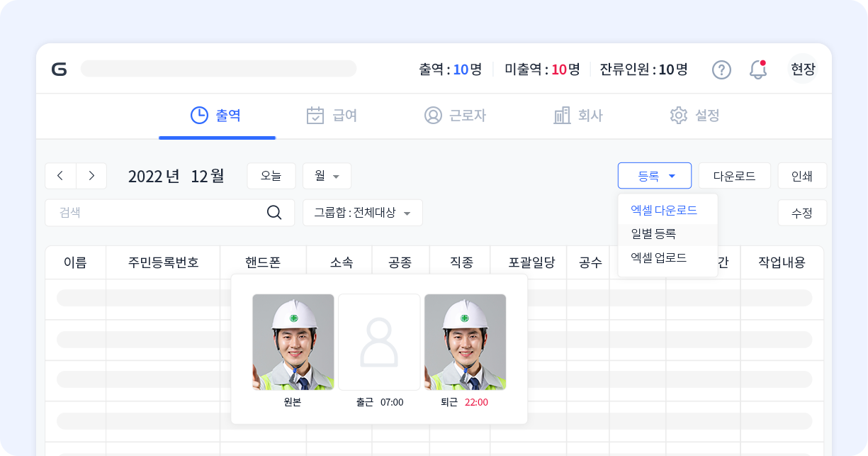
Task: Click the 현장 profile avatar
Action: 803,69
